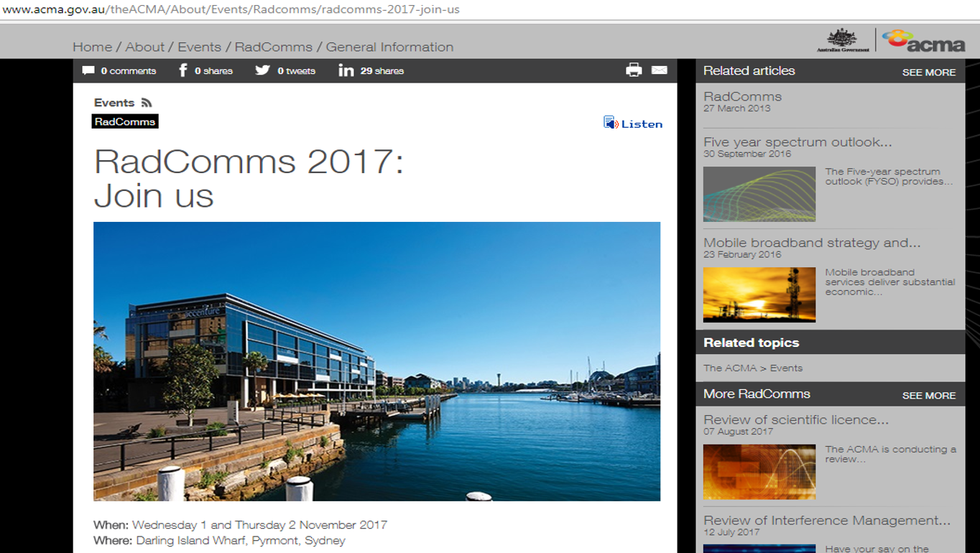The height and width of the screenshot is (553, 980).
Task: Click the Events section heading
Action: pyautogui.click(x=114, y=103)
